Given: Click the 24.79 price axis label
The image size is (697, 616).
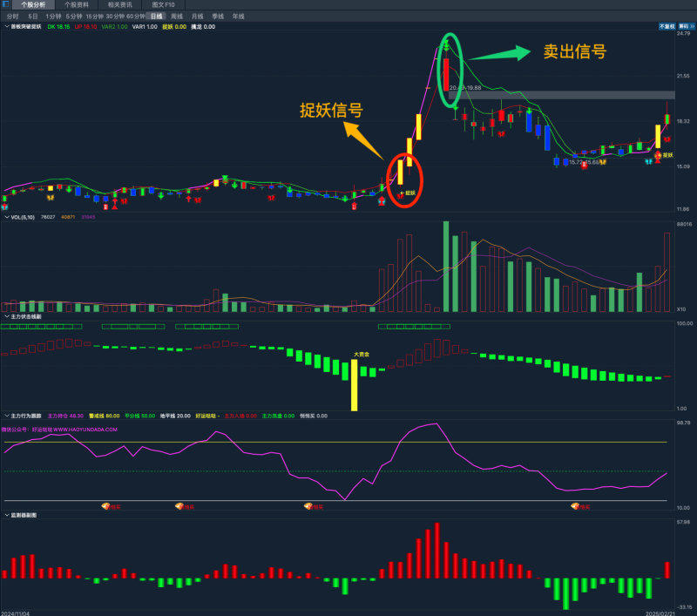Looking at the screenshot, I should [x=683, y=34].
